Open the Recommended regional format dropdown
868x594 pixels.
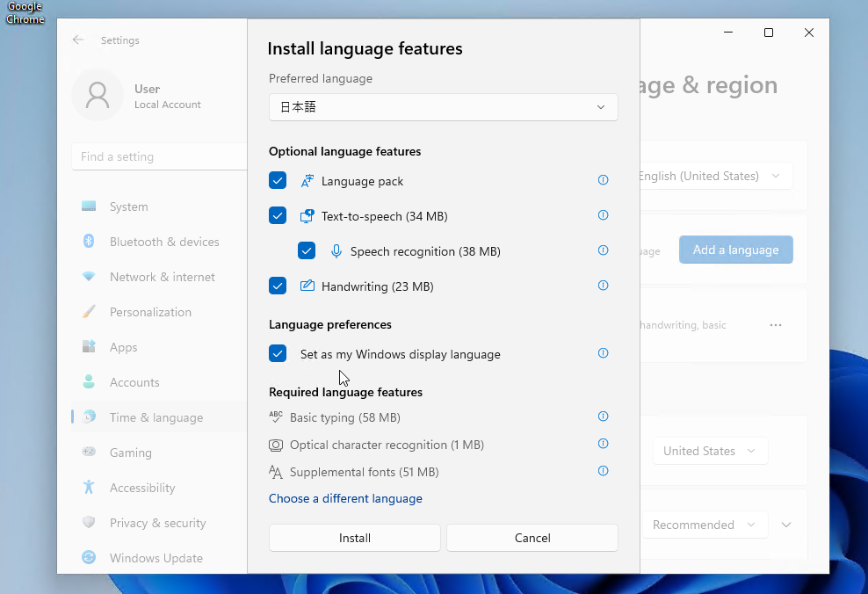click(x=705, y=525)
